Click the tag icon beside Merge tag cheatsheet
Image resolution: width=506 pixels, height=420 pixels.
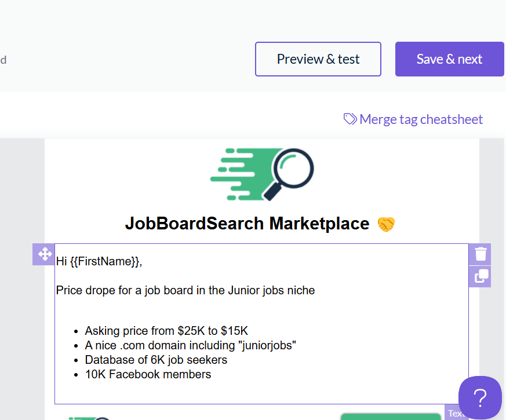[x=350, y=119]
